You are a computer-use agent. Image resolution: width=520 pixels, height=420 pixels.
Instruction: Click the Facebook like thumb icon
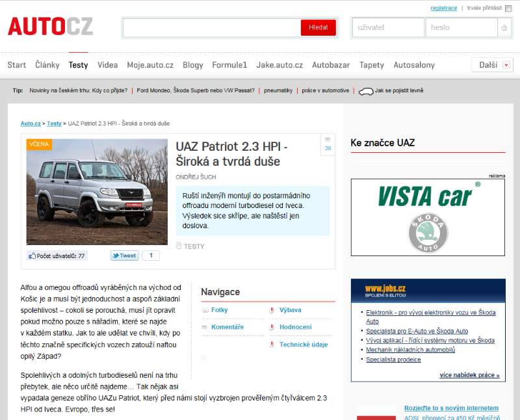[x=32, y=256]
